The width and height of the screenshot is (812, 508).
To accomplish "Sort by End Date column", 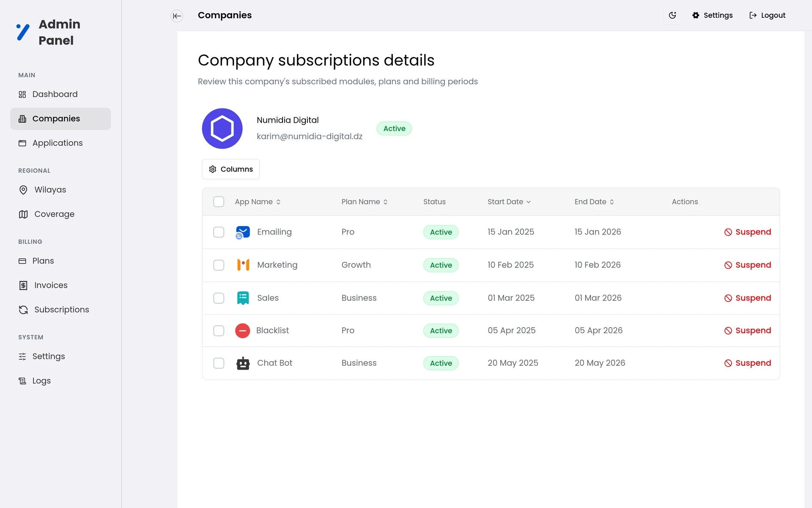I will (x=594, y=202).
